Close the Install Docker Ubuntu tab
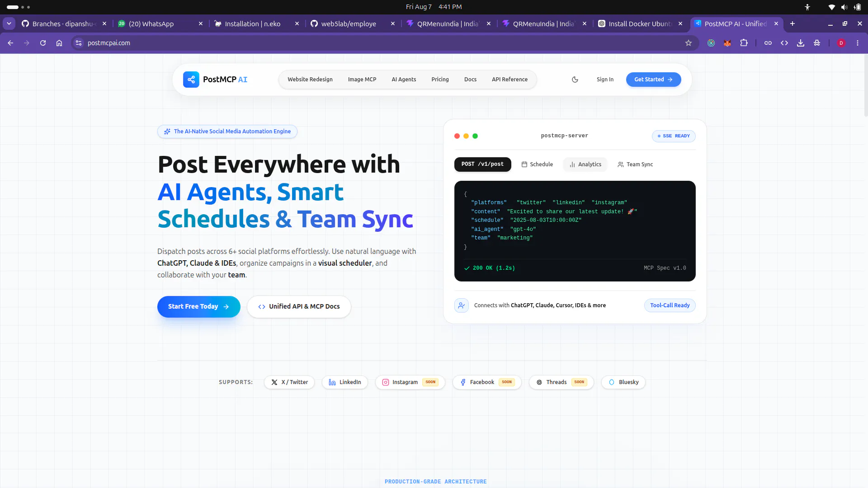 pos(680,23)
